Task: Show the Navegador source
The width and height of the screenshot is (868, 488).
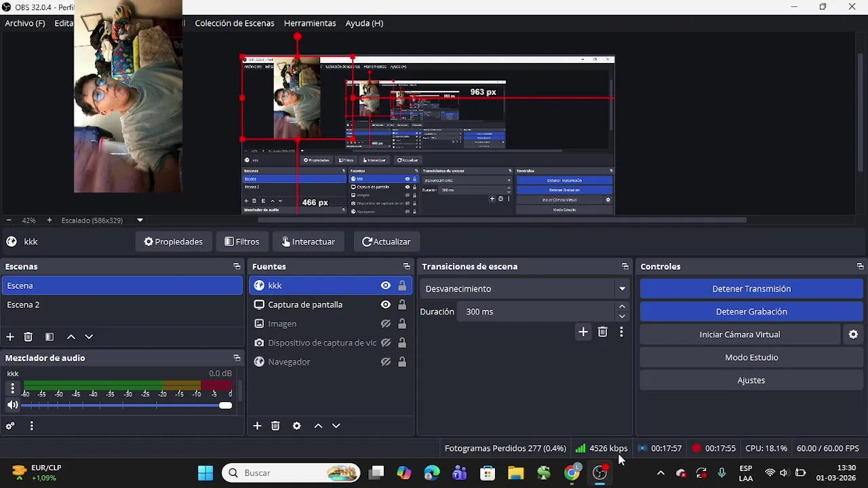Action: pyautogui.click(x=385, y=362)
